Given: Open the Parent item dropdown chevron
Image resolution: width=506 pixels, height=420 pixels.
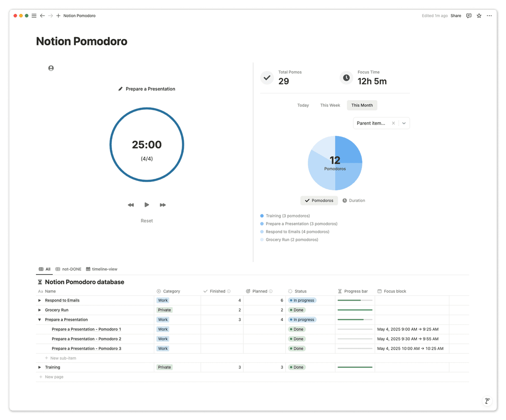Looking at the screenshot, I should tap(404, 123).
